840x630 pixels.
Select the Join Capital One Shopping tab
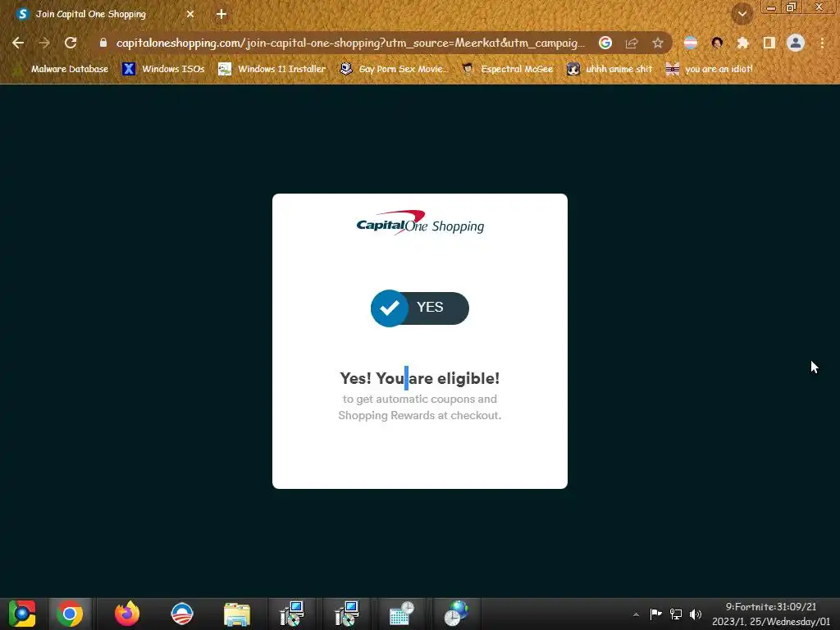point(106,14)
